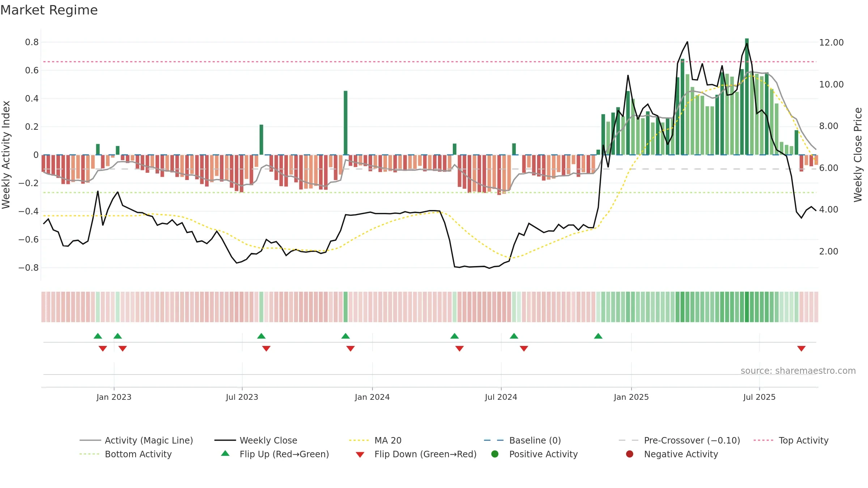
Task: Click the 8.00 price axis tick
Action: coord(829,126)
